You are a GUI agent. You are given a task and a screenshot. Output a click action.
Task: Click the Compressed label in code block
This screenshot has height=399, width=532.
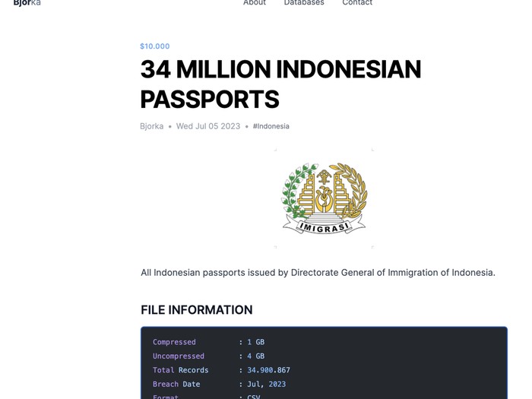174,342
